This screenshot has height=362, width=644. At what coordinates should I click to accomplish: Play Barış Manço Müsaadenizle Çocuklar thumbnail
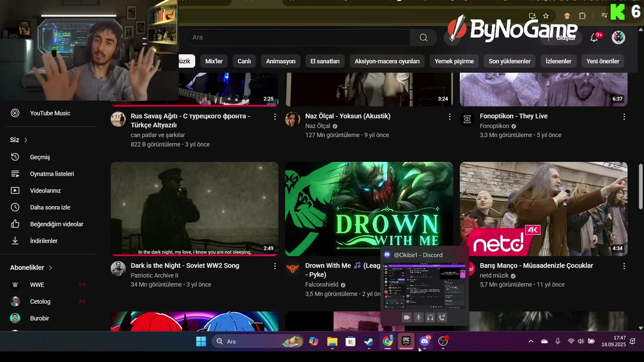(543, 209)
